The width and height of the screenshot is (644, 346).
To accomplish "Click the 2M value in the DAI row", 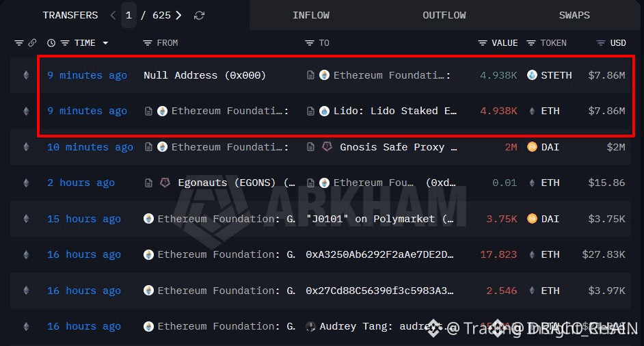I will click(511, 147).
